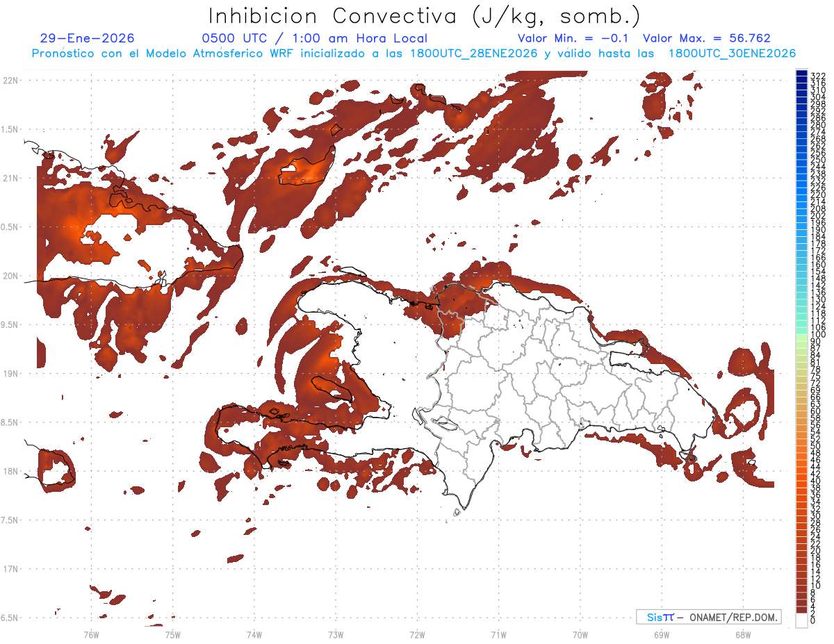Click the "0" label on the color scale

[813, 620]
